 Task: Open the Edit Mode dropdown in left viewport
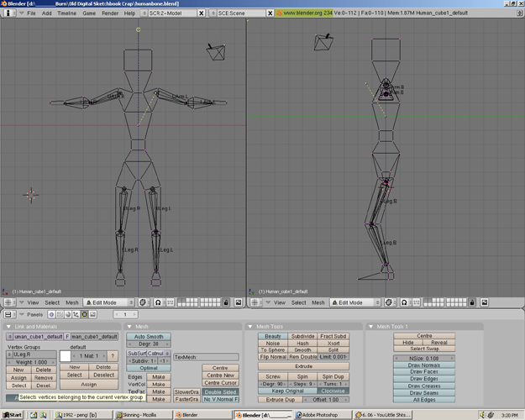[109, 302]
